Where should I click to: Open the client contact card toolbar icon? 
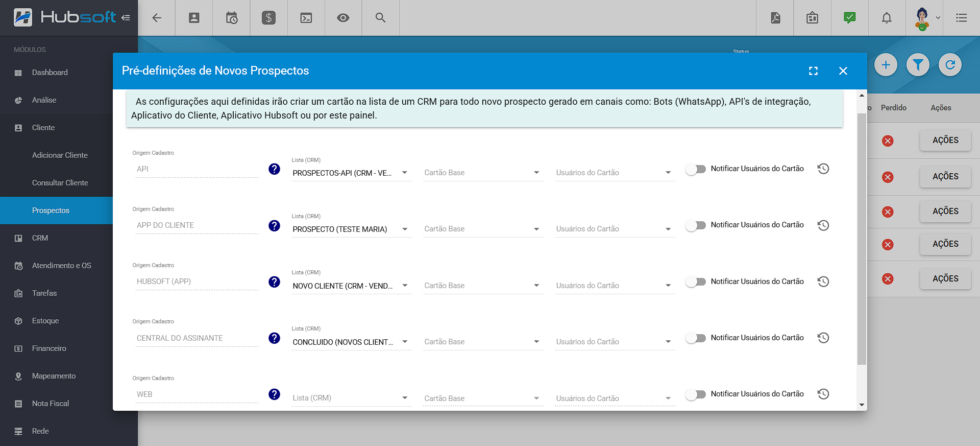click(x=194, y=18)
